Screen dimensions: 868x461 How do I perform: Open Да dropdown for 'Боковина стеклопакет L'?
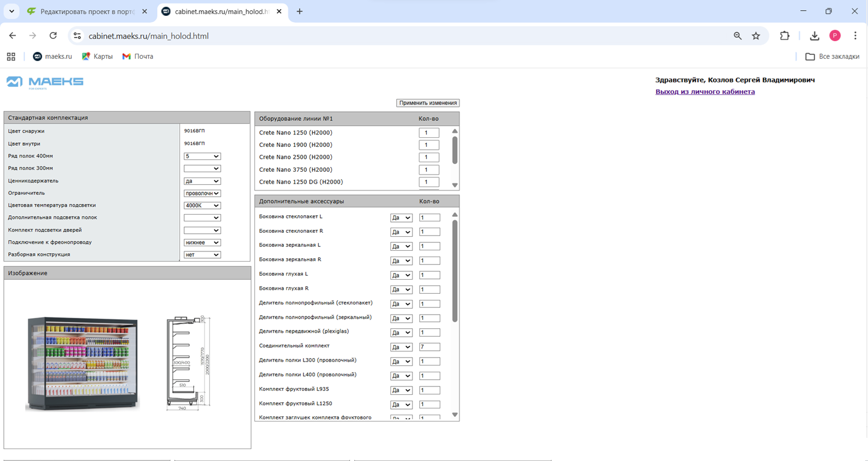(x=401, y=218)
